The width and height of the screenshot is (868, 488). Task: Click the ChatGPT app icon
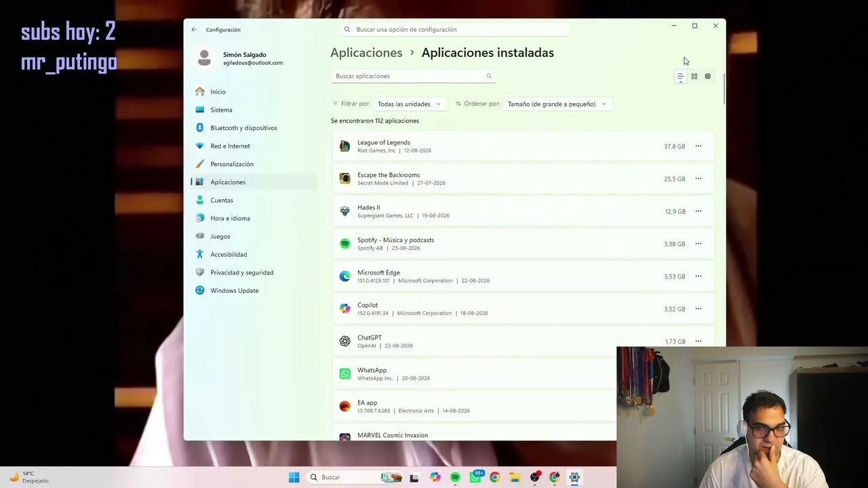coord(345,342)
